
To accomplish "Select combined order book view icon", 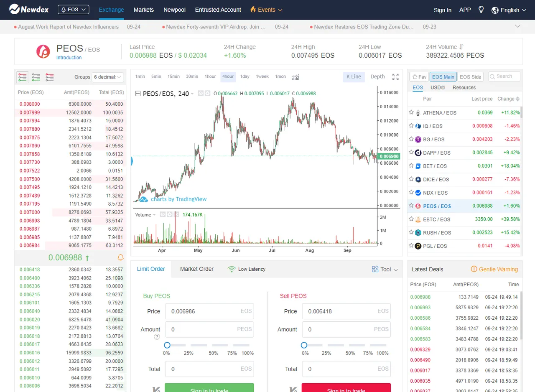I will click(x=22, y=77).
